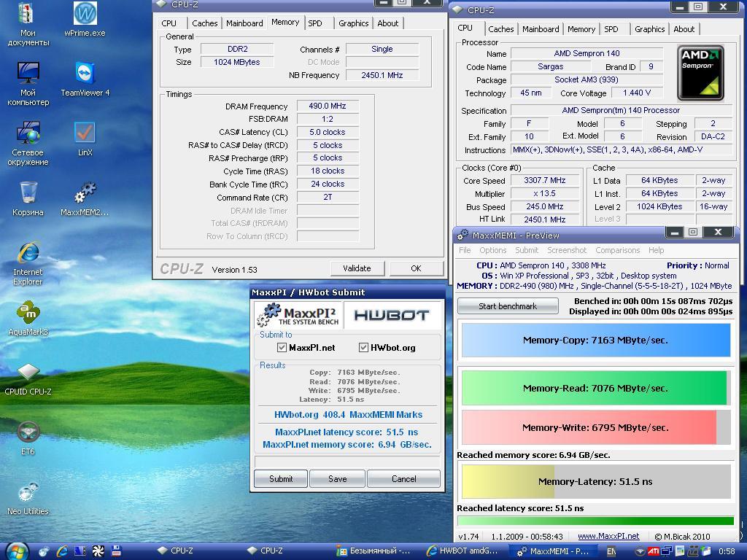
Task: Open SPD tab in right CPU-Z window
Action: point(611,29)
